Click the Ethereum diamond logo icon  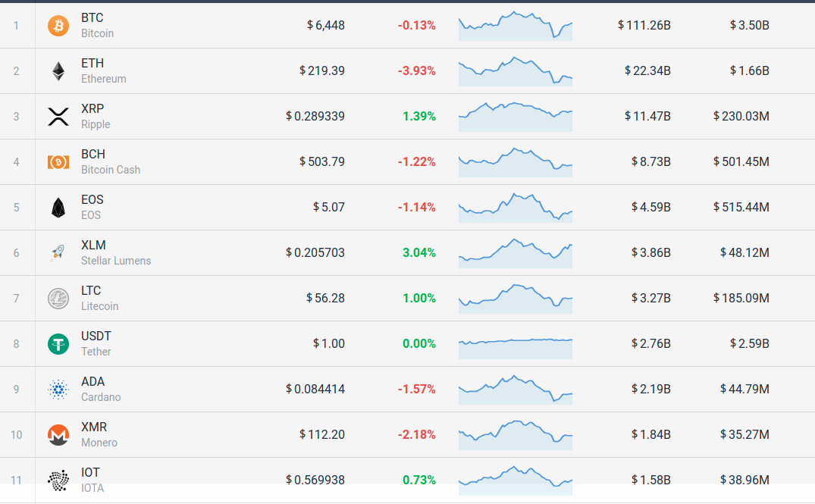(58, 71)
